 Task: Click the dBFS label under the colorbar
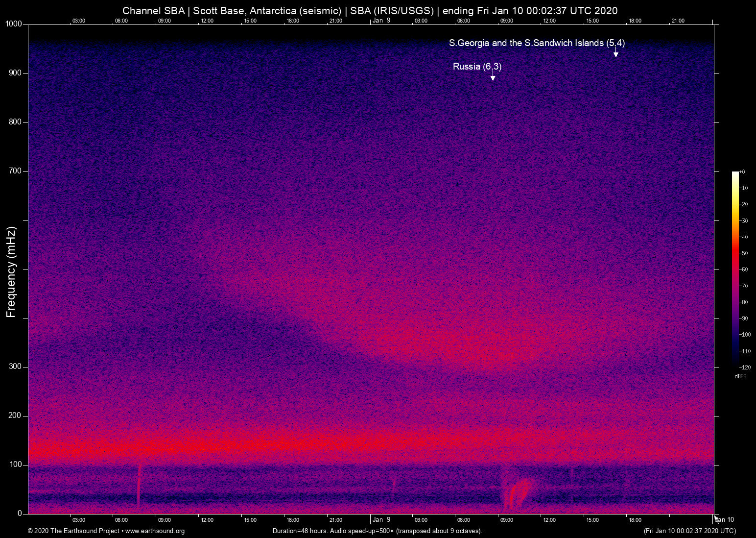740,376
